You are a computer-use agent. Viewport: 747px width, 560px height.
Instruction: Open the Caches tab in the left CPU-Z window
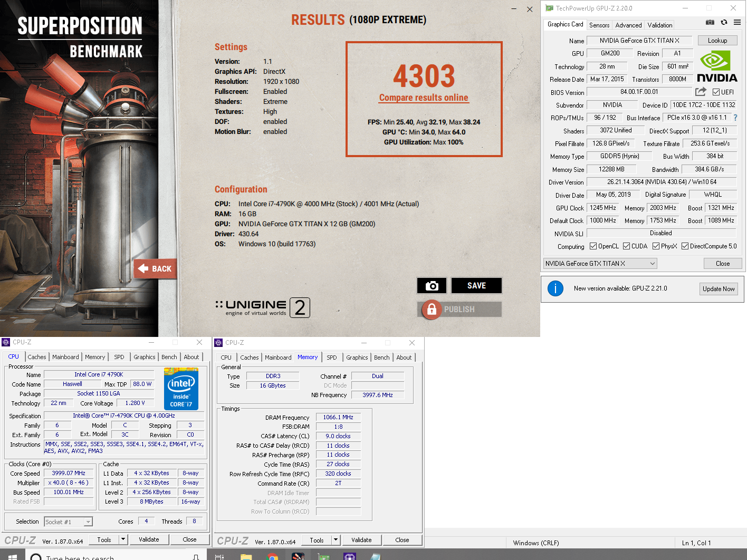[x=37, y=357]
